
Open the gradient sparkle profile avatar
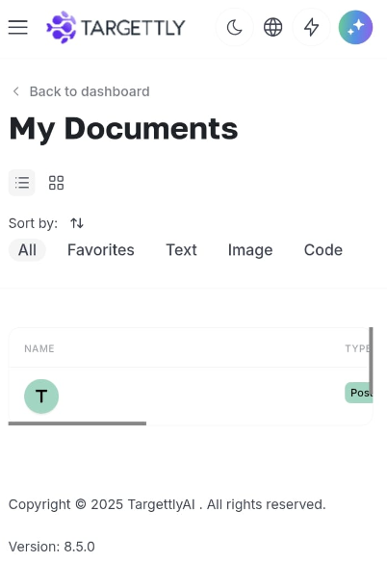(355, 27)
